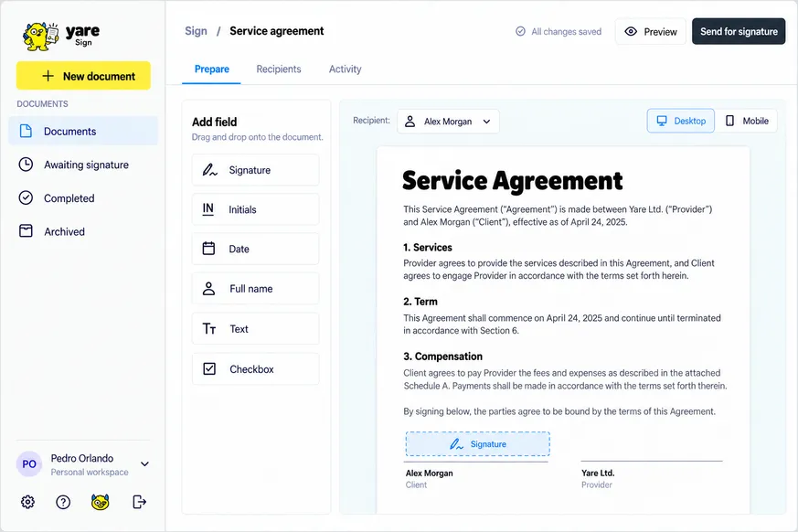This screenshot has height=532, width=798.
Task: Open Awaiting signature list
Action: (x=83, y=165)
